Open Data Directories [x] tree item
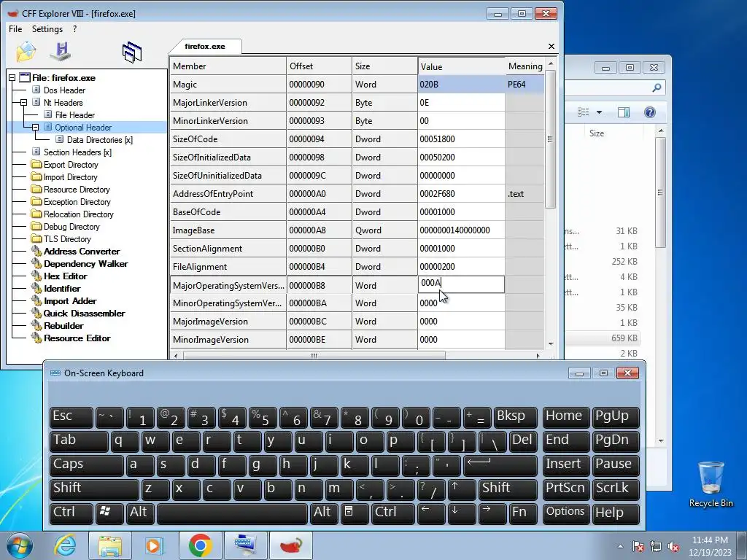The width and height of the screenshot is (747, 560). (x=99, y=139)
